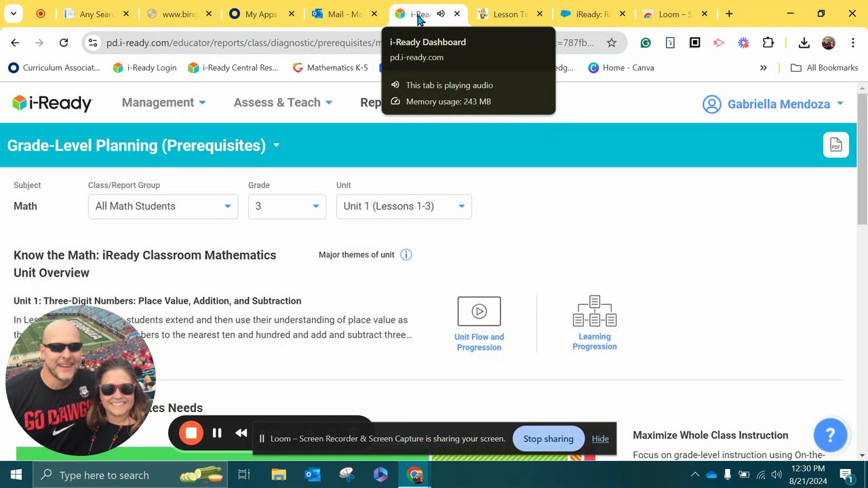Open Mathematics K-5 bookmark
The height and width of the screenshot is (488, 868).
tap(330, 68)
